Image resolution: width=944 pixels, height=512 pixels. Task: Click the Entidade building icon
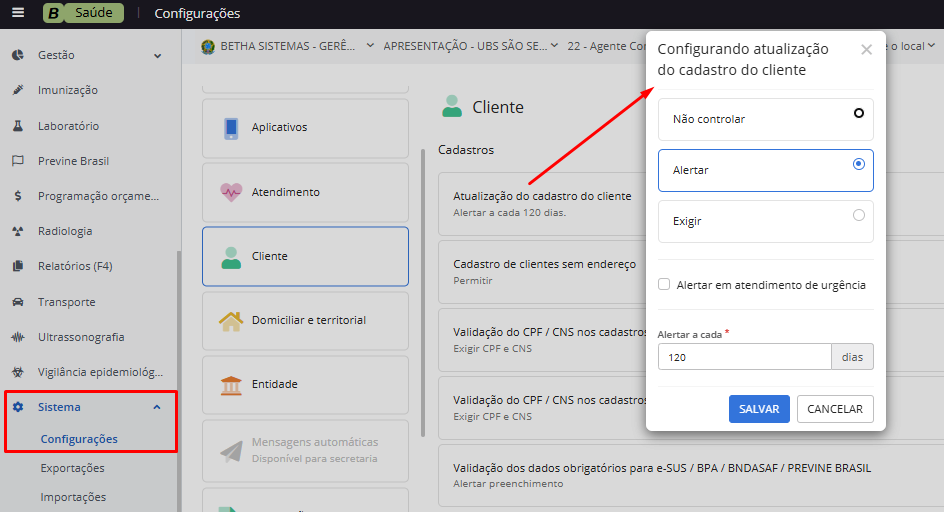(x=231, y=385)
